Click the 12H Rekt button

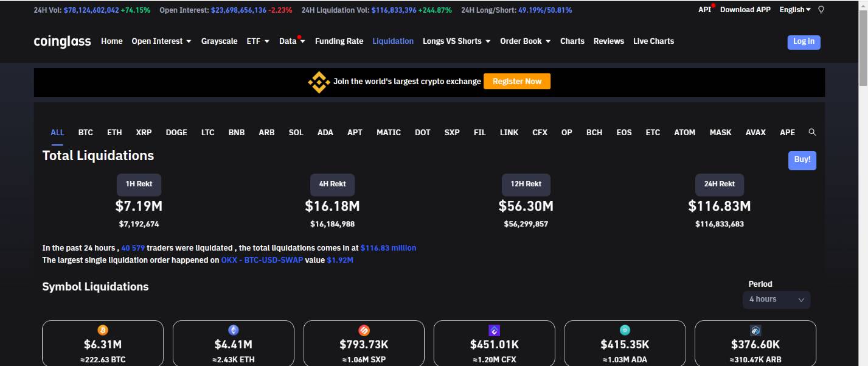pos(526,184)
